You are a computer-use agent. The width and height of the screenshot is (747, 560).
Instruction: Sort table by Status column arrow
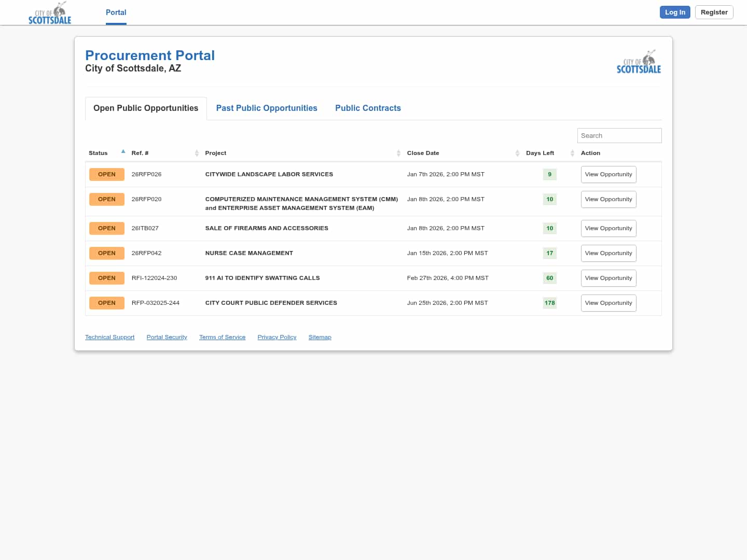(x=123, y=152)
